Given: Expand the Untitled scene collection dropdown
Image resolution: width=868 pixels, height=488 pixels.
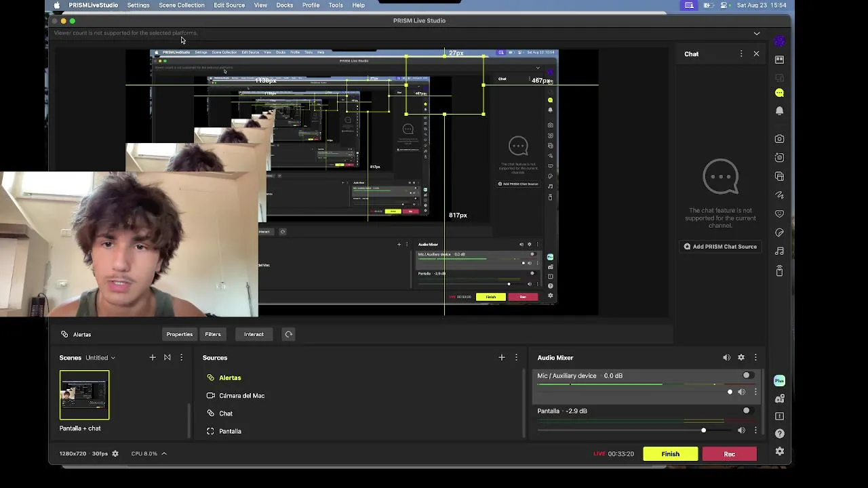Looking at the screenshot, I should (100, 358).
